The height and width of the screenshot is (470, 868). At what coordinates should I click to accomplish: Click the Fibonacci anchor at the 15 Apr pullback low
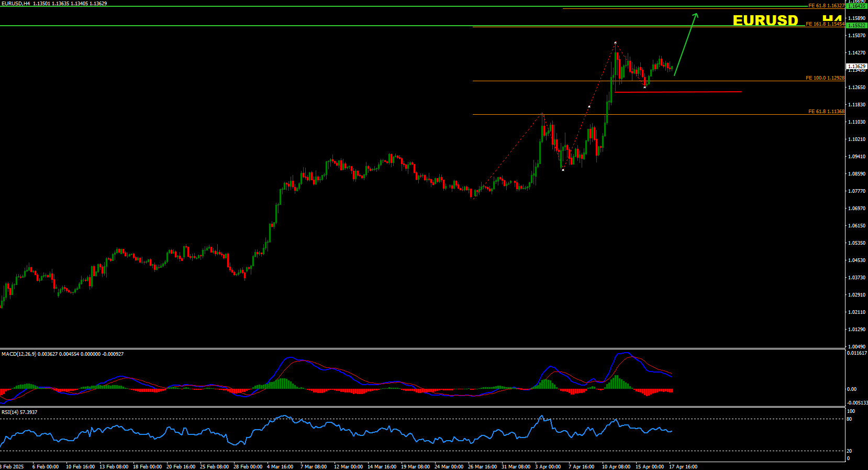[x=644, y=87]
